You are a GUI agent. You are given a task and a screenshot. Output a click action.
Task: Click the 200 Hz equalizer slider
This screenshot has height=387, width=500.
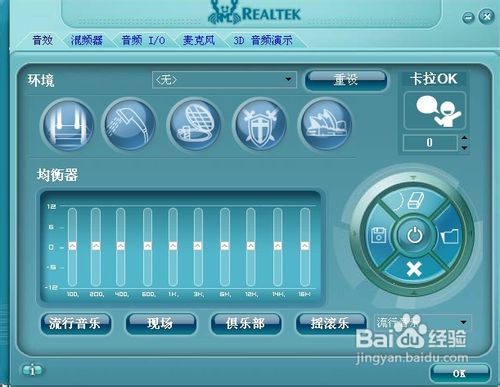pyautogui.click(x=96, y=247)
